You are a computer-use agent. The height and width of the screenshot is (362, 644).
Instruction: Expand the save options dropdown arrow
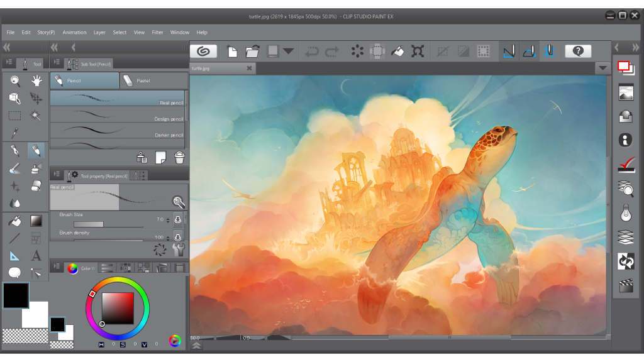coord(289,52)
